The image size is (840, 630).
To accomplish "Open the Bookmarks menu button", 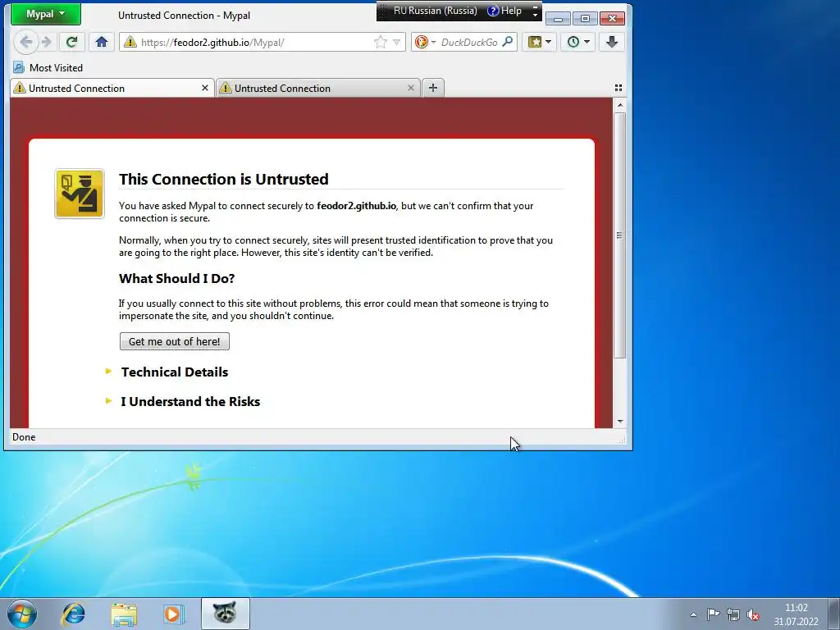I will (535, 42).
